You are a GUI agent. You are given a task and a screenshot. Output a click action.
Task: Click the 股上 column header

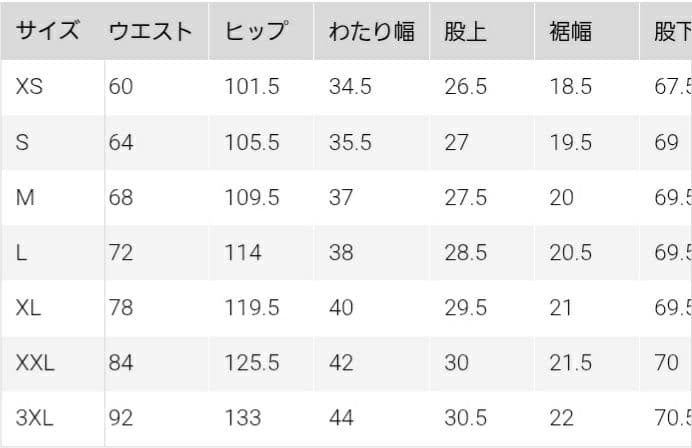(x=465, y=31)
